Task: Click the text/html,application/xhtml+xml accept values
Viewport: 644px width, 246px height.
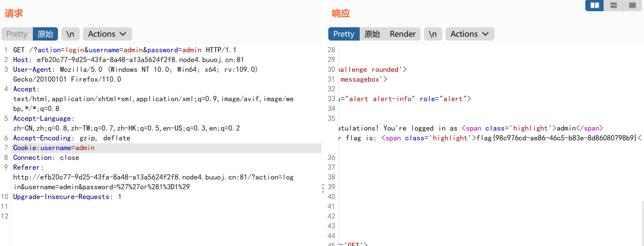Action: tap(153, 99)
